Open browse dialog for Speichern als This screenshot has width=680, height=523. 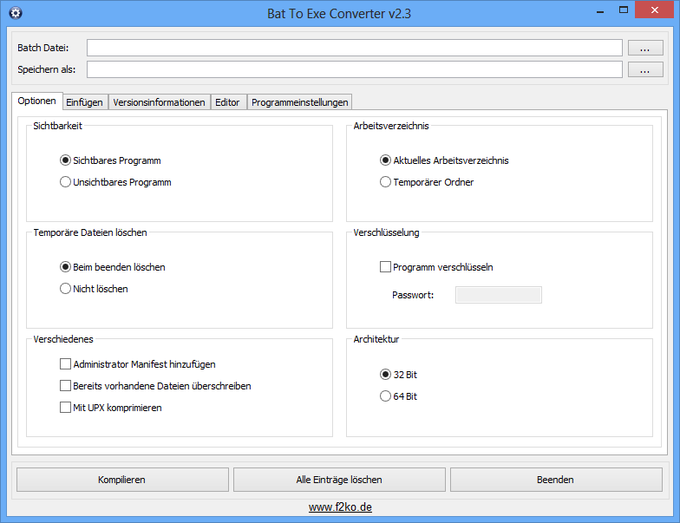click(645, 69)
